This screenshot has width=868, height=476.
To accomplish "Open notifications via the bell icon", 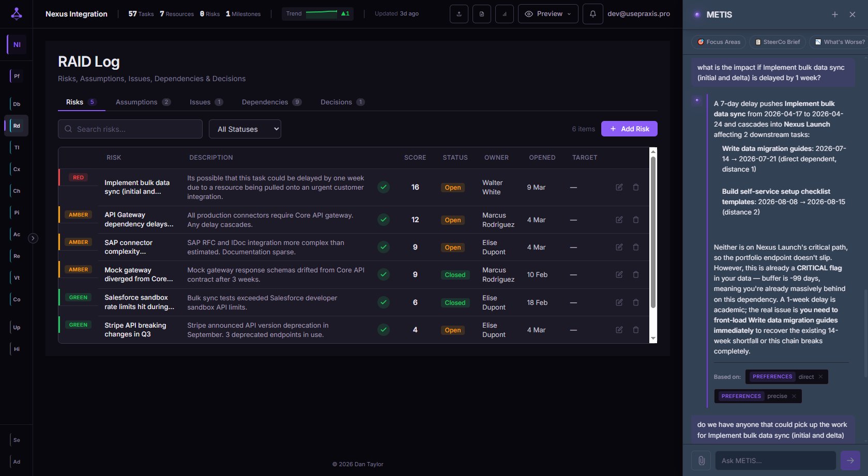I will point(592,13).
